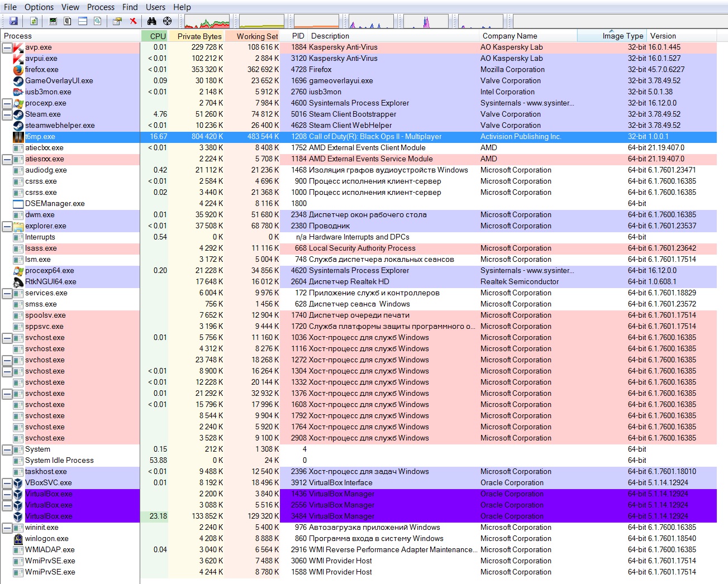The height and width of the screenshot is (584, 728).
Task: Click the "Activision Publishing Inc." company cell
Action: coord(521,137)
